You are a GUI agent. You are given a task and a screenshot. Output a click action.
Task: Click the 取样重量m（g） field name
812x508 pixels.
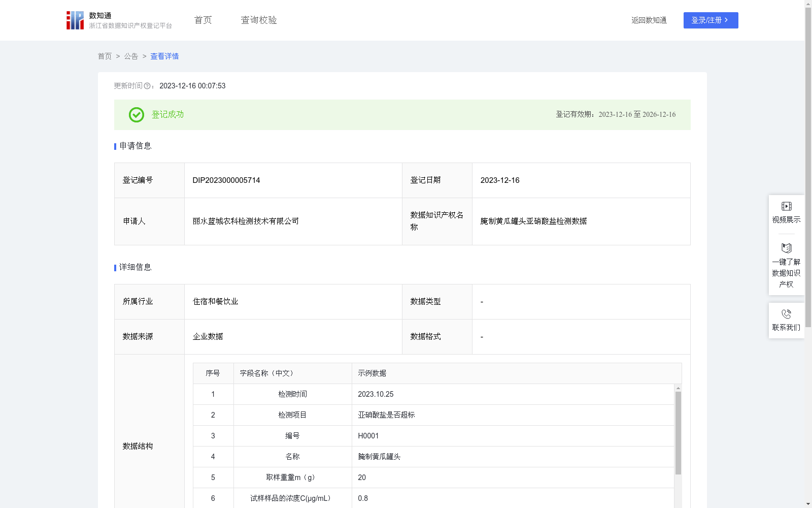pos(292,478)
